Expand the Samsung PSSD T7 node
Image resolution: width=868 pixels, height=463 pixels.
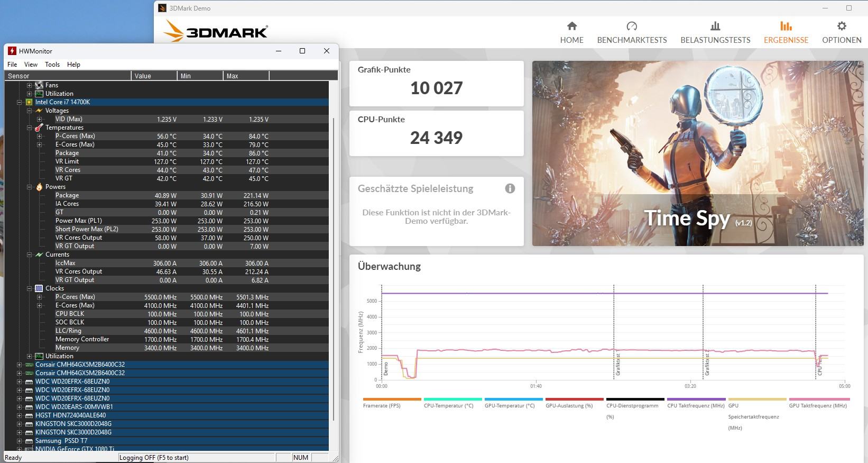click(x=20, y=441)
